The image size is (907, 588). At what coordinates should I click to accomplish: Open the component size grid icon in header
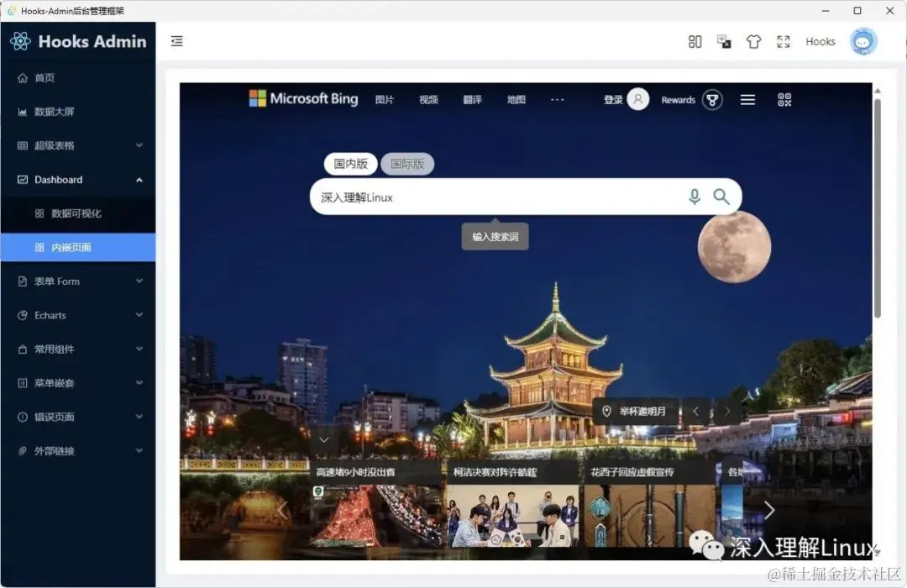(x=695, y=41)
